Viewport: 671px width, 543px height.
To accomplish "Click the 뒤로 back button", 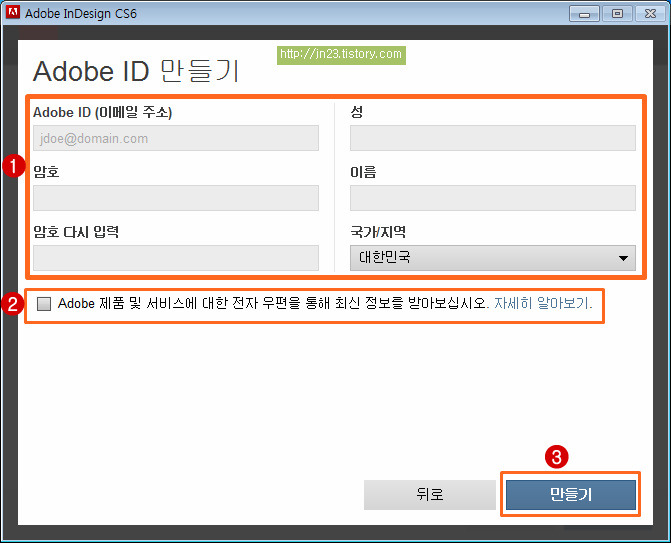I will click(x=430, y=495).
